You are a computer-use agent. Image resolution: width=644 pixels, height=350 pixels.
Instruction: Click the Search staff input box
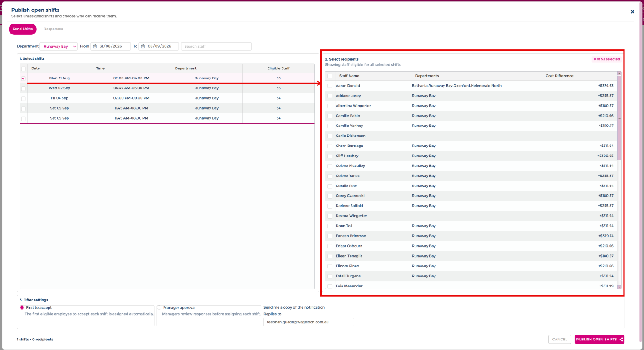point(216,46)
